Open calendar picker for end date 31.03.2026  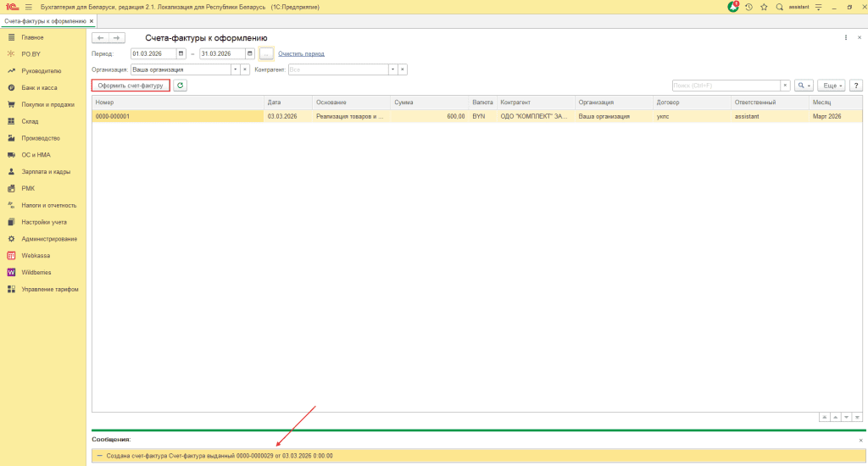[x=250, y=53]
